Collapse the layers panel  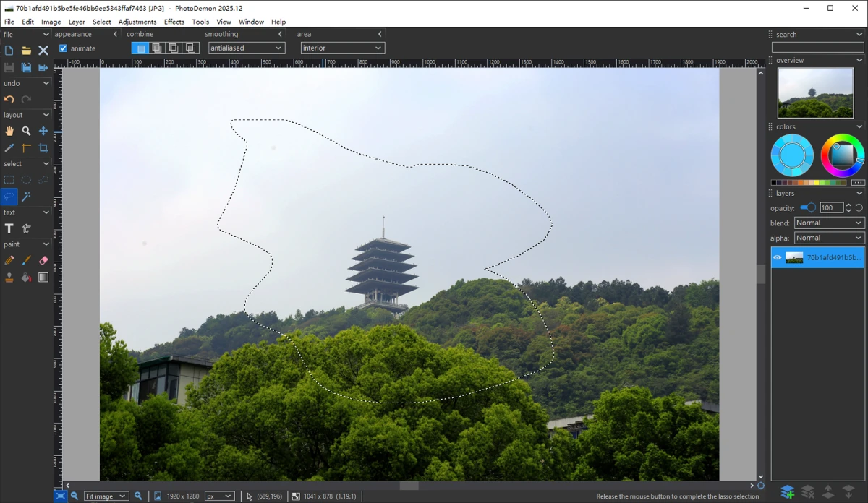[x=859, y=194]
